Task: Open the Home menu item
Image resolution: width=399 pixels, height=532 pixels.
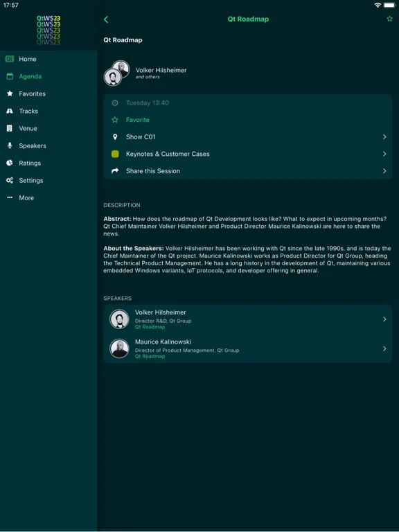Action: click(x=48, y=59)
